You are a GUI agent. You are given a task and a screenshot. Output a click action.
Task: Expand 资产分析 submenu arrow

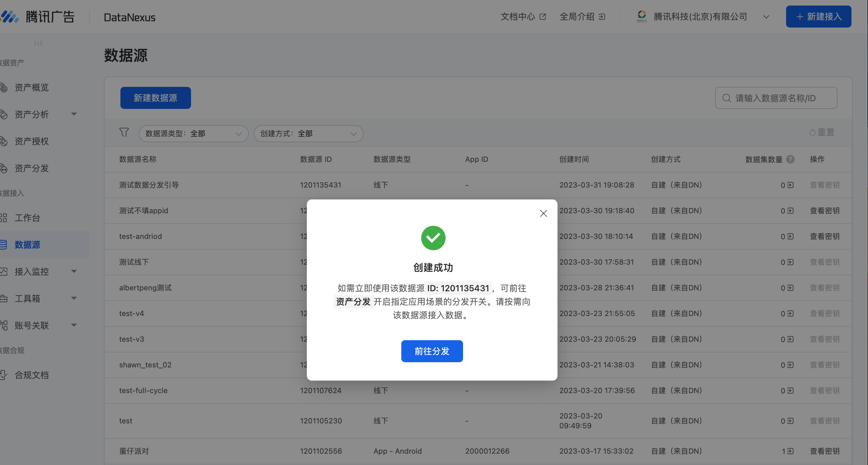tap(74, 114)
